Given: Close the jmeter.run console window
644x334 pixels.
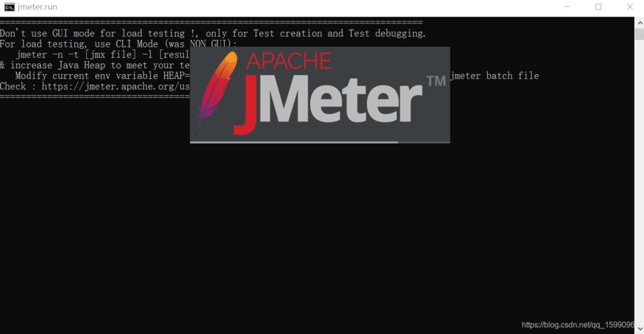Looking at the screenshot, I should [629, 7].
